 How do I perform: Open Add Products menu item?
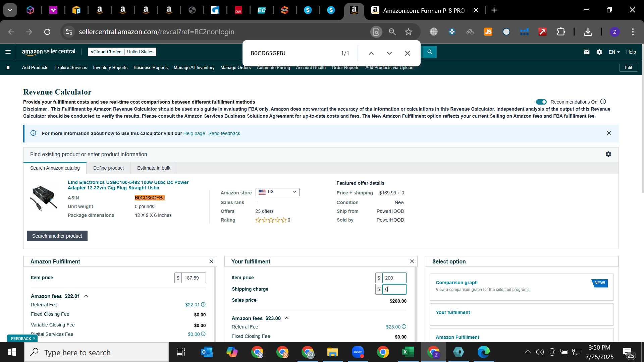click(x=35, y=68)
